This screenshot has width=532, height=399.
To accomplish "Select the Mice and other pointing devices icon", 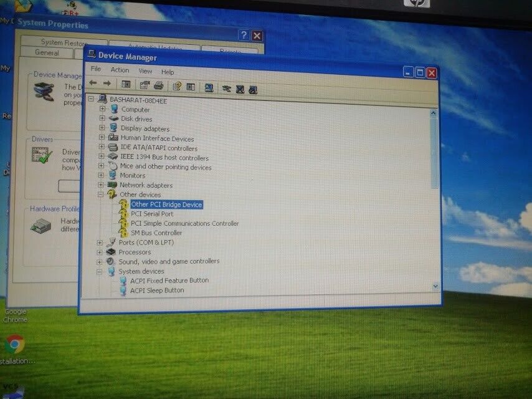I will pos(112,166).
